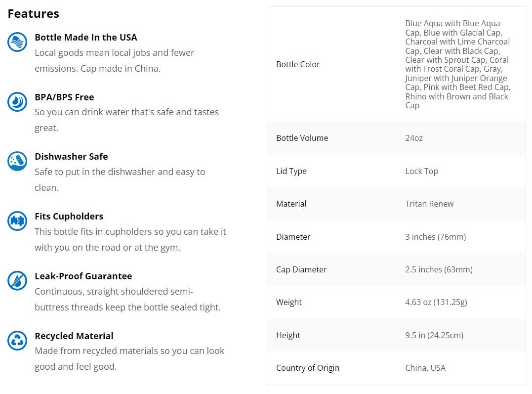The height and width of the screenshot is (394, 532).
Task: Click the BPA/BPS Free droplet icon
Action: tap(17, 102)
